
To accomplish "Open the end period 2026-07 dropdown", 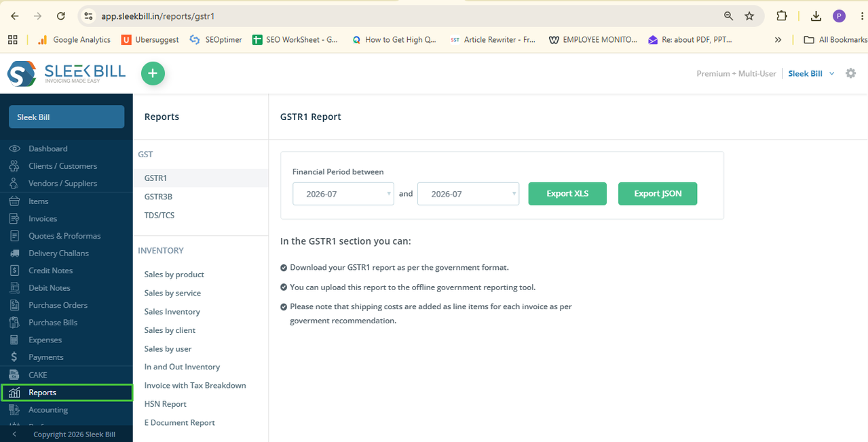I will point(468,194).
